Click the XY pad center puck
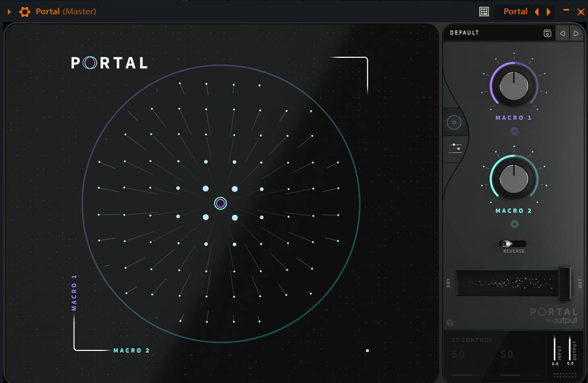 [220, 203]
